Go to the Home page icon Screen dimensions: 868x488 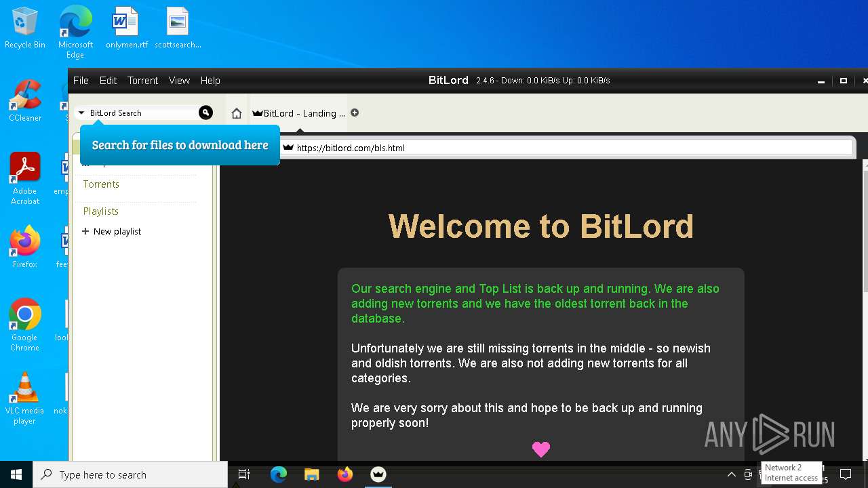236,113
